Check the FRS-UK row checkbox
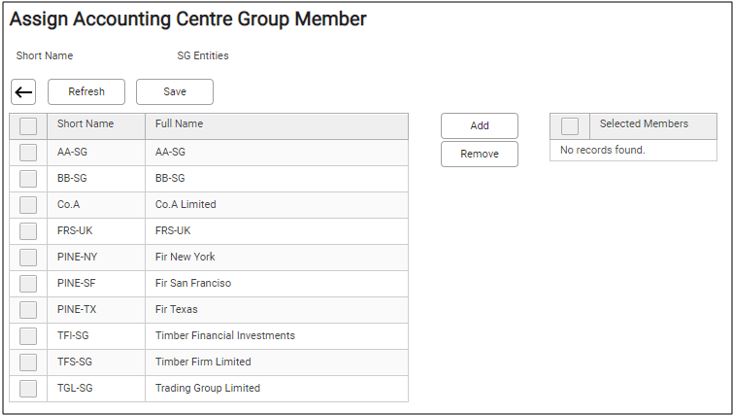 click(x=28, y=231)
